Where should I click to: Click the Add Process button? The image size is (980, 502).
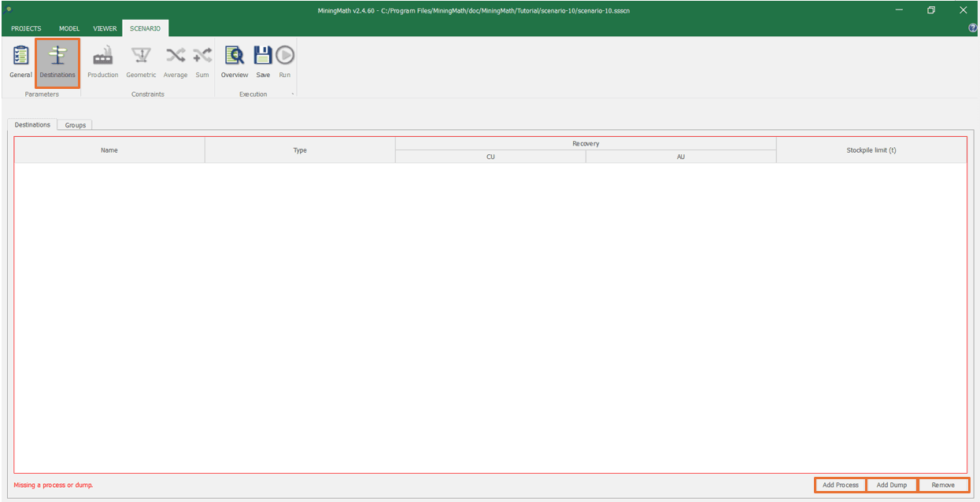pos(840,485)
